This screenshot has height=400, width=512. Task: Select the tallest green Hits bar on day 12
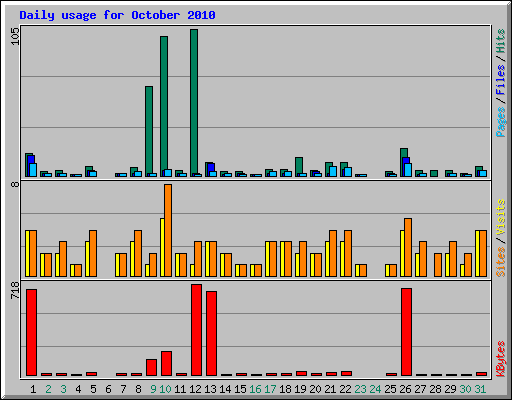[194, 103]
